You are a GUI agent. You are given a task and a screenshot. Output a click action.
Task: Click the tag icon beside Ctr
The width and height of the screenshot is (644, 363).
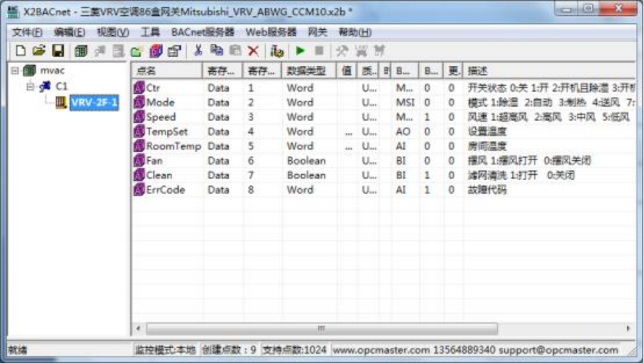[x=139, y=88]
